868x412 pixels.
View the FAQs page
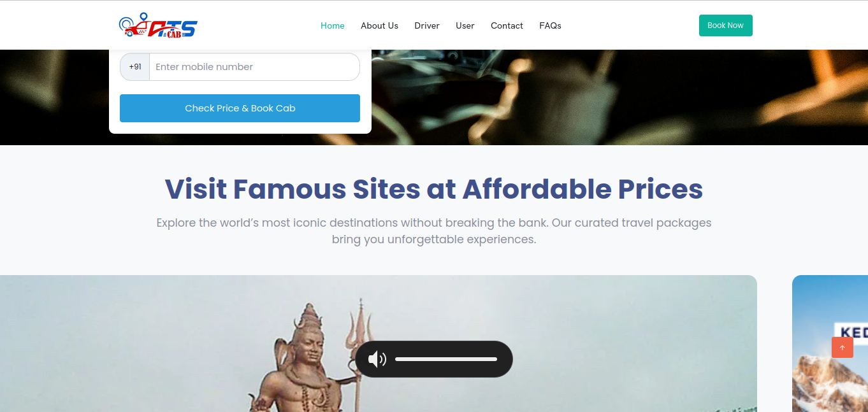[550, 25]
